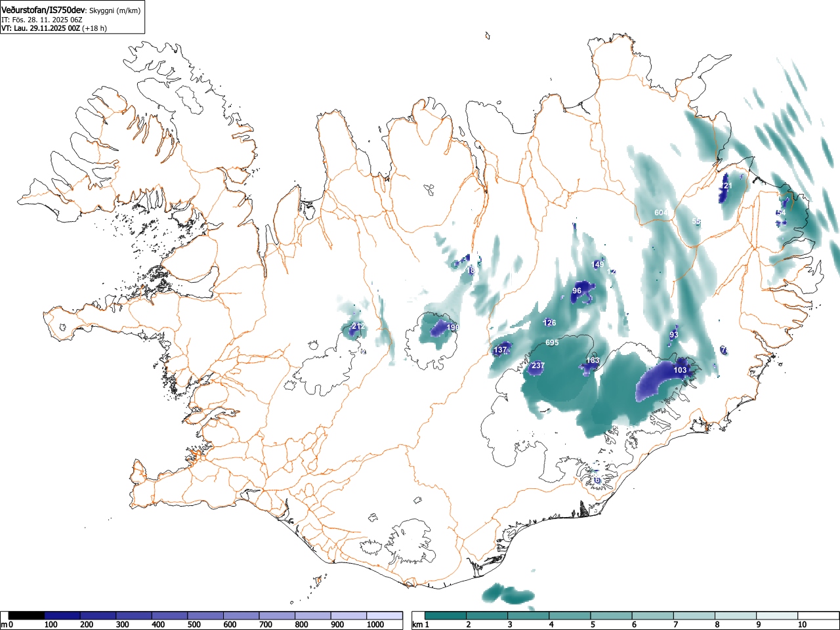
Task: Pick the legend swatch between 500 and 600 m
Action: [205, 616]
